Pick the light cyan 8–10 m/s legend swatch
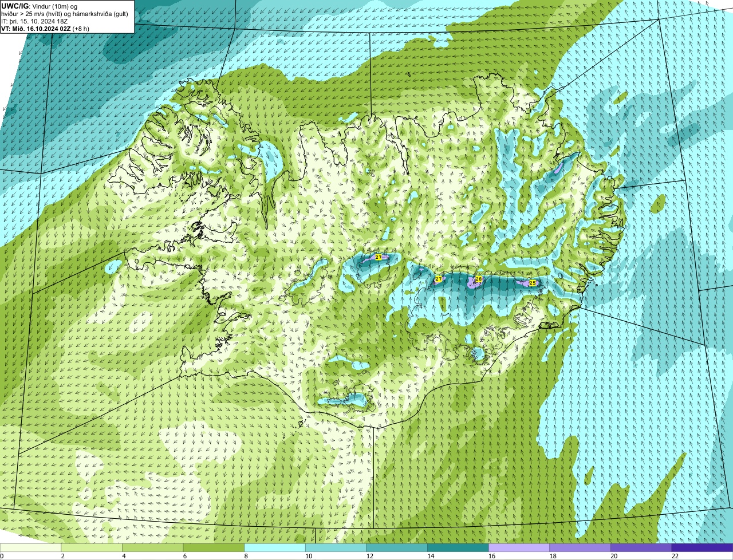This screenshot has width=733, height=560. pos(275,547)
